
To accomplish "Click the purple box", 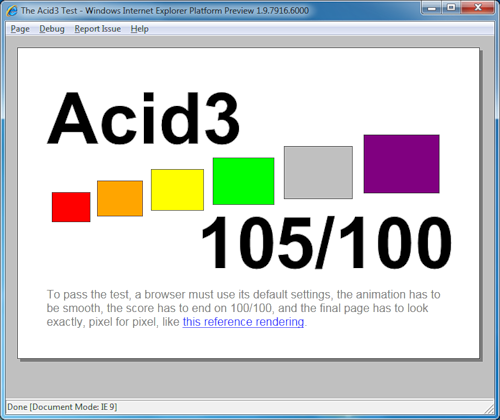I will pos(402,164).
